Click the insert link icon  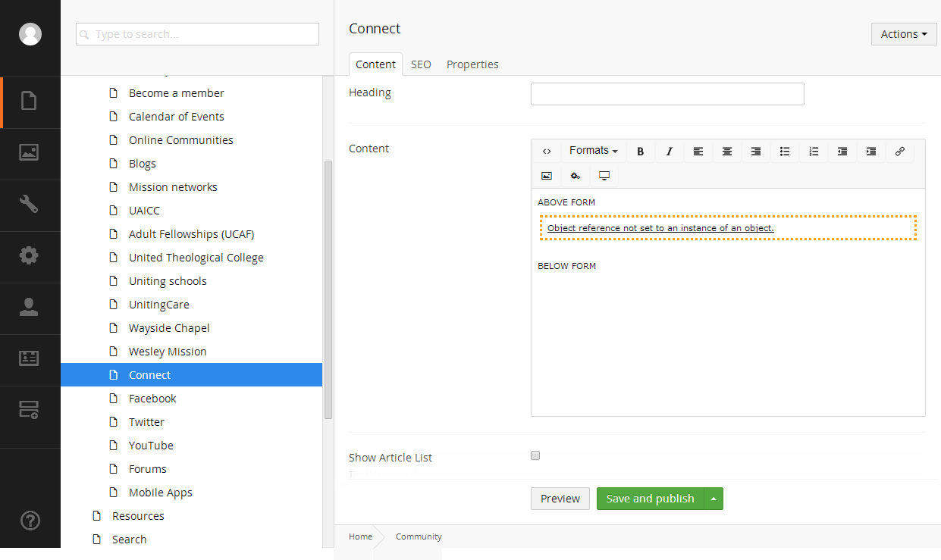pyautogui.click(x=900, y=152)
